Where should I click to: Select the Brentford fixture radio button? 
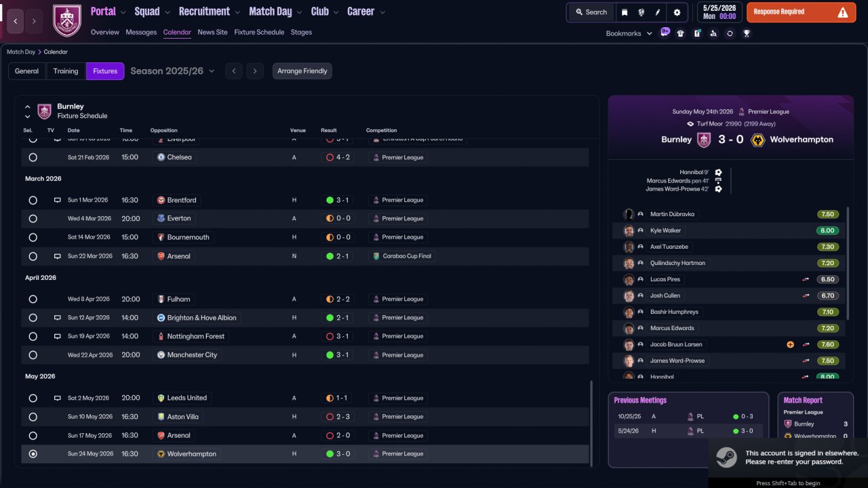click(33, 200)
